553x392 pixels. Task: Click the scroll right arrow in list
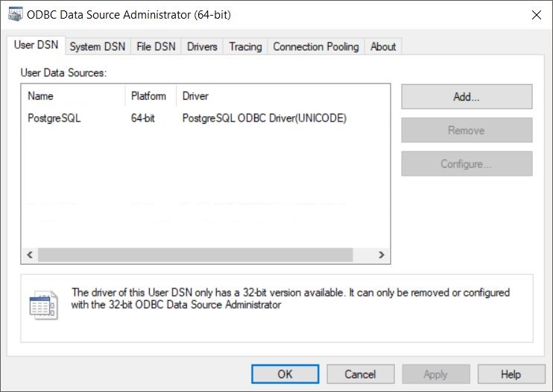381,255
